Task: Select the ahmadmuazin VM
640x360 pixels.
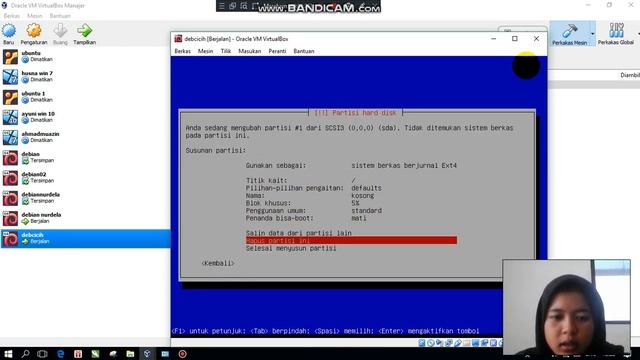Action: (x=85, y=137)
